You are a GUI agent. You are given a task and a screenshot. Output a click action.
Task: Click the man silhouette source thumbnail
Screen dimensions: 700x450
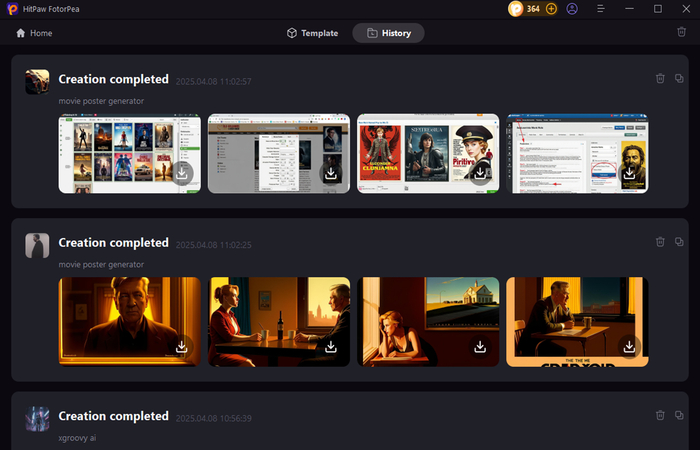tap(37, 245)
